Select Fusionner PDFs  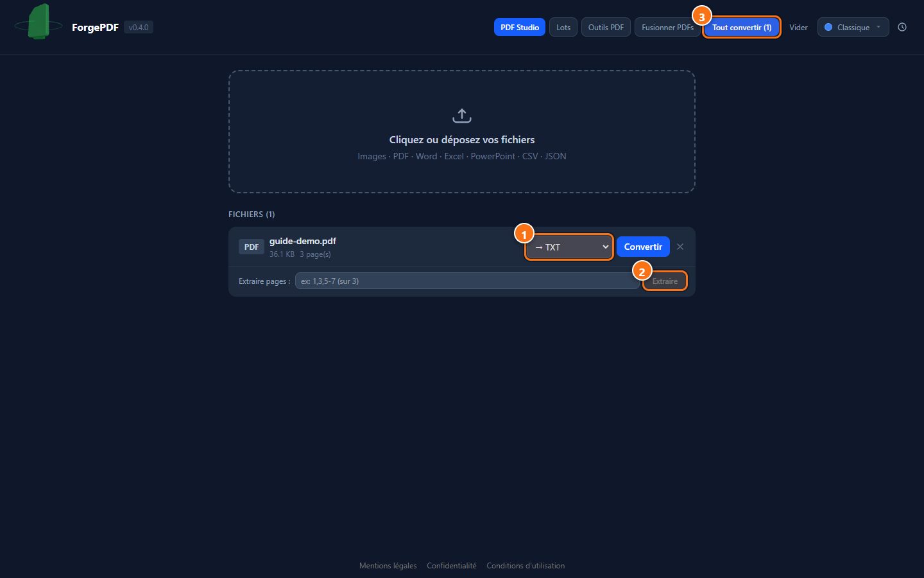coord(667,27)
